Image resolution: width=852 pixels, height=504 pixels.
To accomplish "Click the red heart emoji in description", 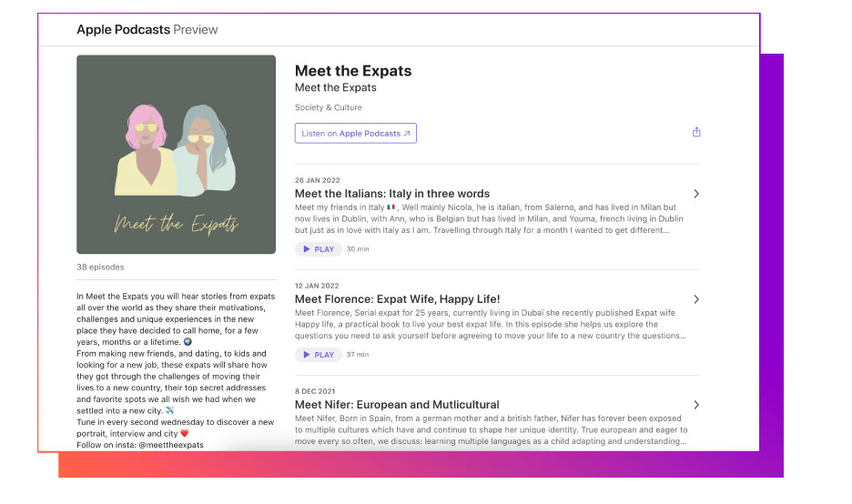I will [184, 433].
